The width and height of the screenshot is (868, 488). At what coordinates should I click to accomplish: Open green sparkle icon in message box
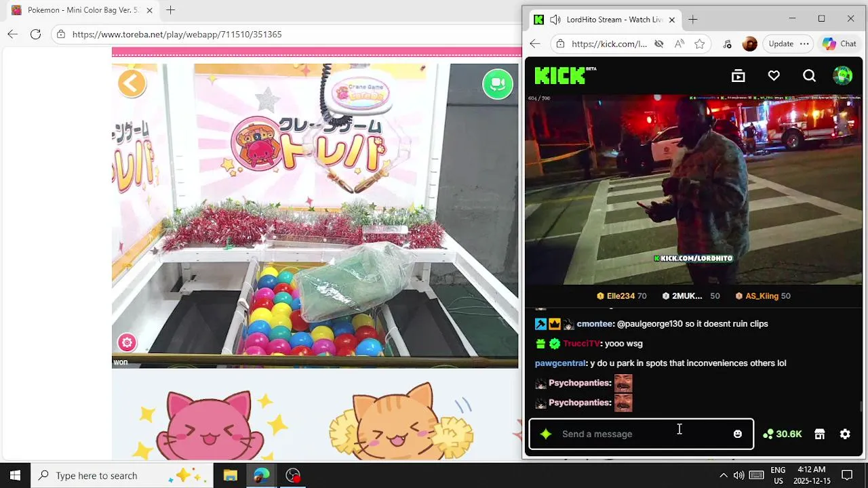(546, 434)
